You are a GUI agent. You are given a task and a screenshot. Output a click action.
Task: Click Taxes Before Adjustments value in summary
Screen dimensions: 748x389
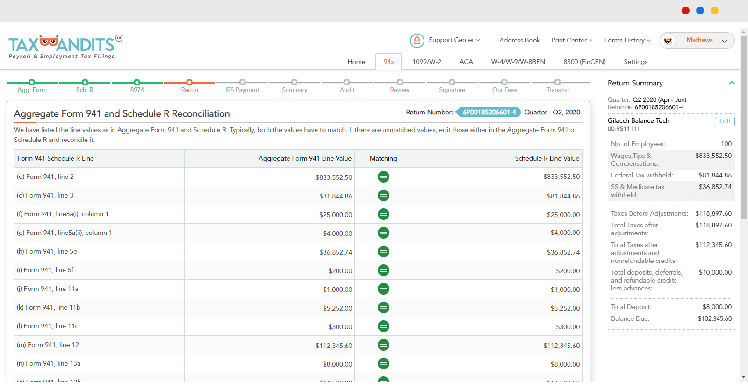click(x=714, y=213)
